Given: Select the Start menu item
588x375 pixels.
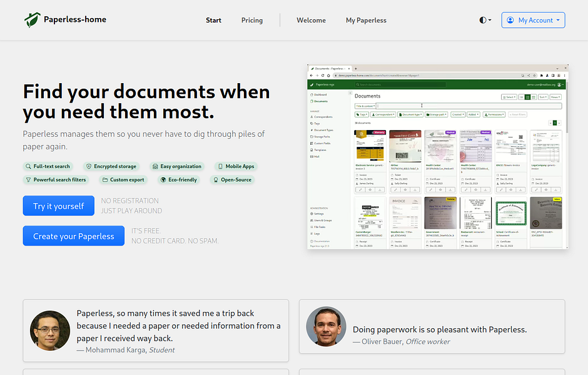Looking at the screenshot, I should pos(213,20).
